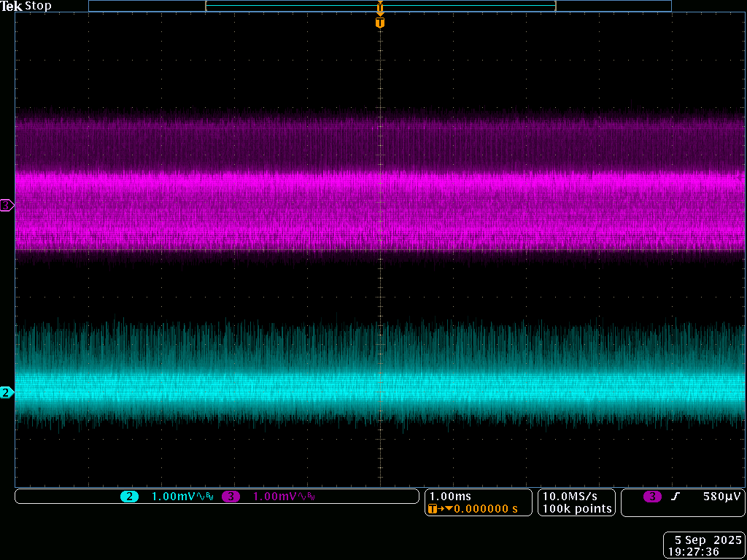This screenshot has height=560, width=747.
Task: Click the magenta channel 3 scale badge
Action: [231, 497]
